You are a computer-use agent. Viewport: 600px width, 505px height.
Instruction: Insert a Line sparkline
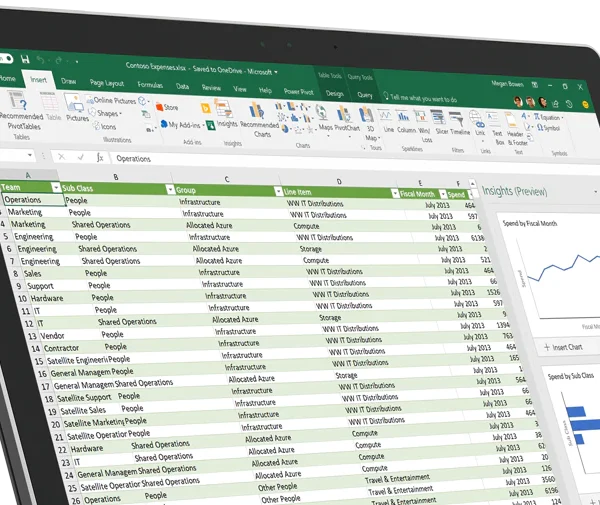click(387, 121)
